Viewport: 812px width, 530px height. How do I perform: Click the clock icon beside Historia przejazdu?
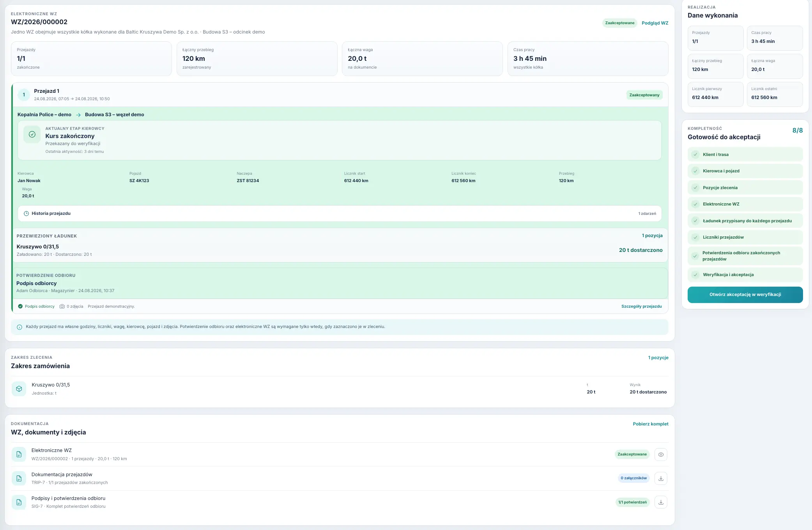(27, 214)
